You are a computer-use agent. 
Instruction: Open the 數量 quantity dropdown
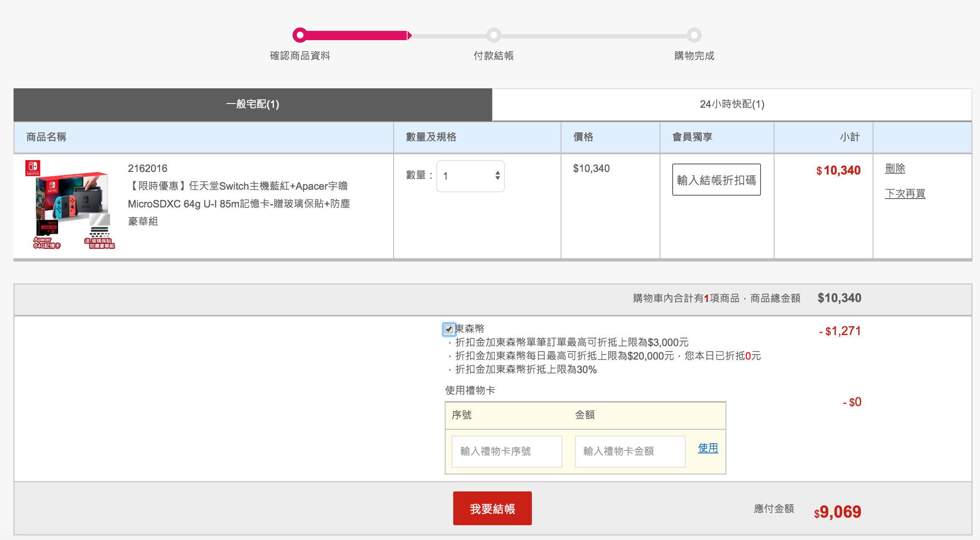pos(471,176)
